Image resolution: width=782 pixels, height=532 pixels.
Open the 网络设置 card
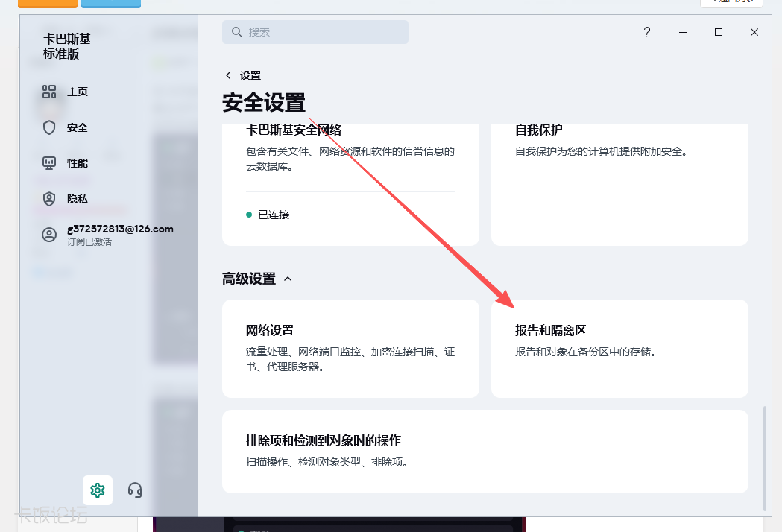350,349
